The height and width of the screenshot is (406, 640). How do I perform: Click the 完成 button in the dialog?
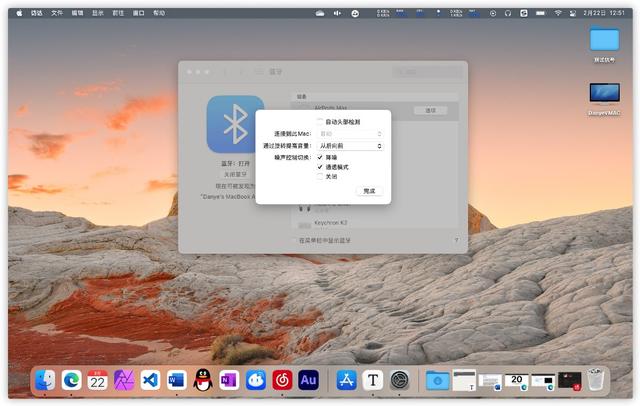(x=369, y=191)
